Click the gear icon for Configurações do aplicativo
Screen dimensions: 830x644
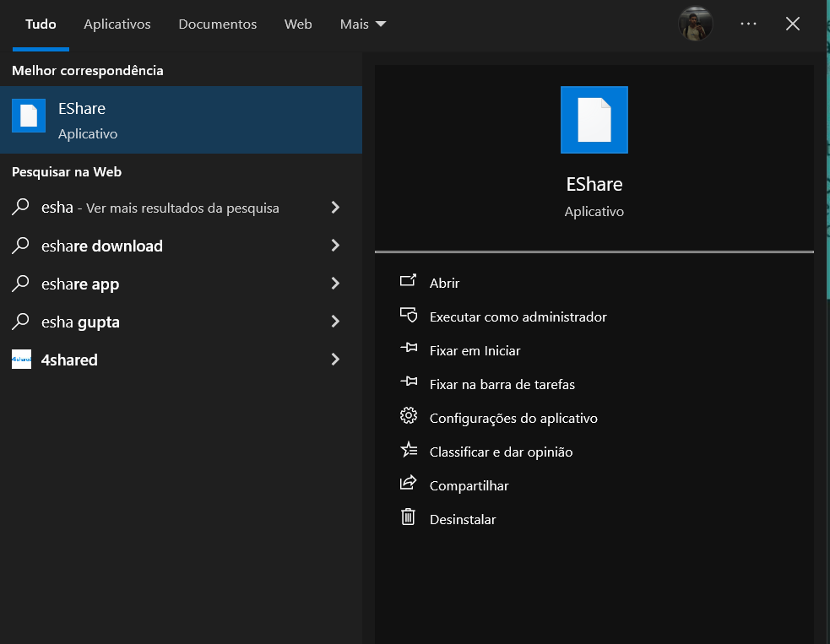point(409,415)
